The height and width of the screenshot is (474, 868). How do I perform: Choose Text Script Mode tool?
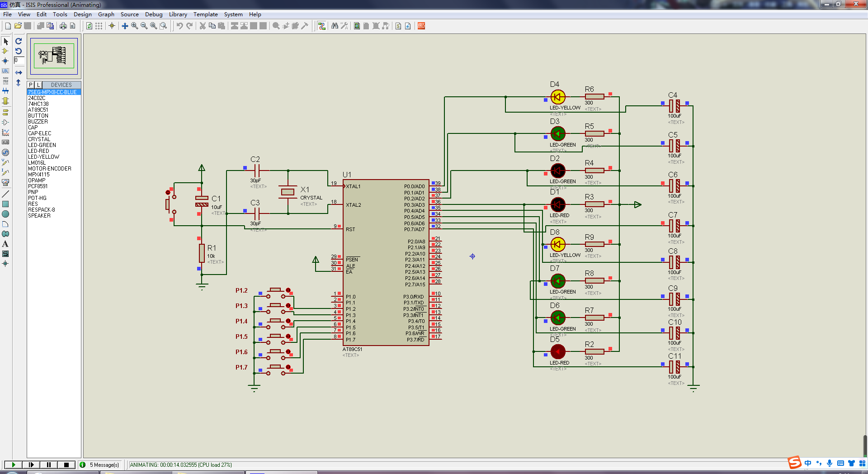tap(5, 81)
